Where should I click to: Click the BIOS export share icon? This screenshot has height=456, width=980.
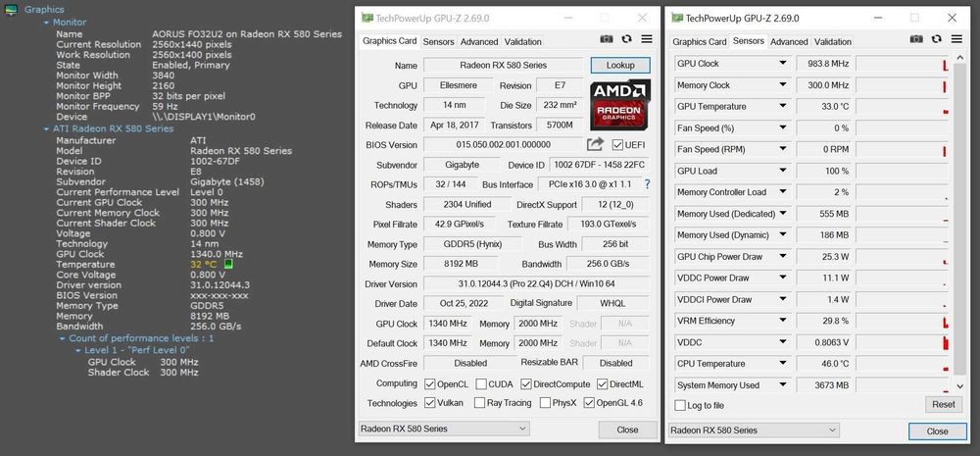595,144
